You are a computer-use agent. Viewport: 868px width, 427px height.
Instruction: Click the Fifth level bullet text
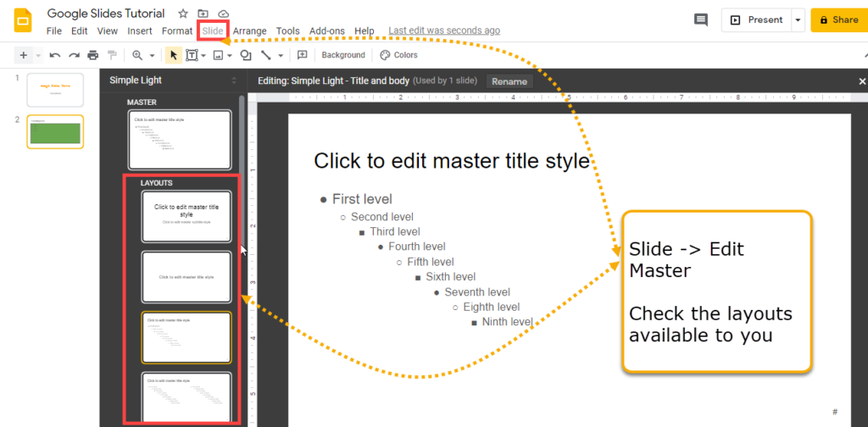430,262
